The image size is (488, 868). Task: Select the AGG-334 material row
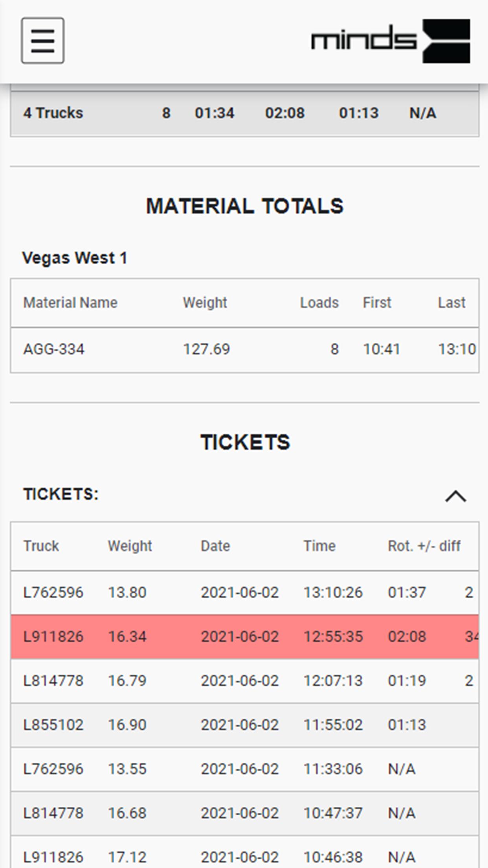coord(244,349)
